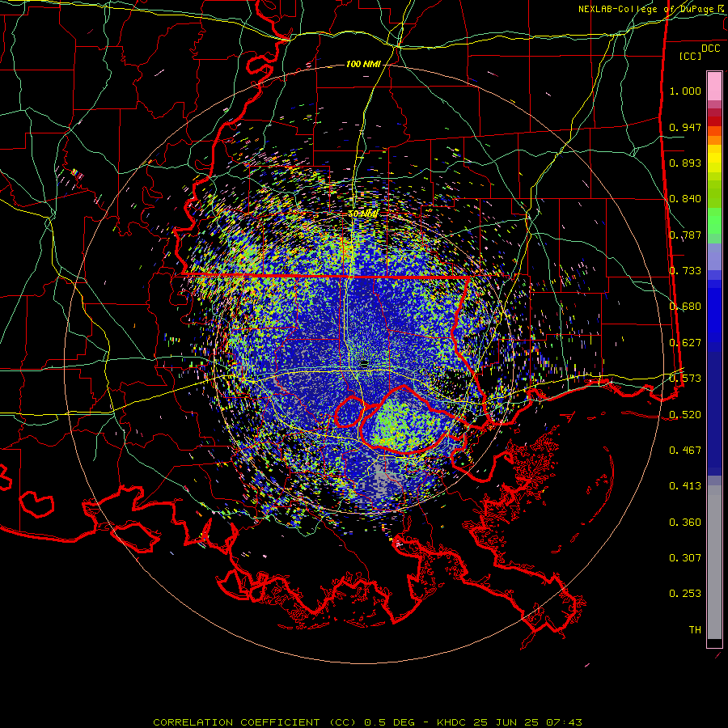Screen dimensions: 728x728
Task: Click the TH threshold label
Action: click(695, 630)
